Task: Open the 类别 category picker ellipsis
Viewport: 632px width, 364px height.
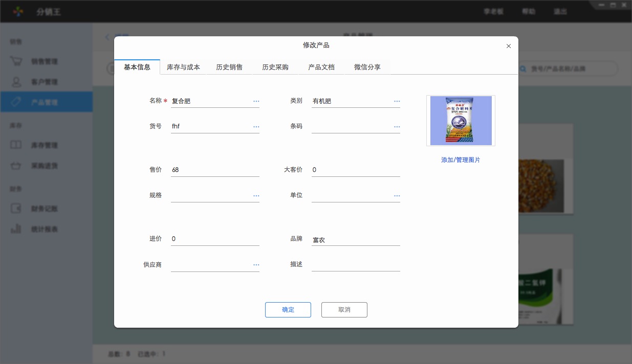Action: click(x=397, y=101)
